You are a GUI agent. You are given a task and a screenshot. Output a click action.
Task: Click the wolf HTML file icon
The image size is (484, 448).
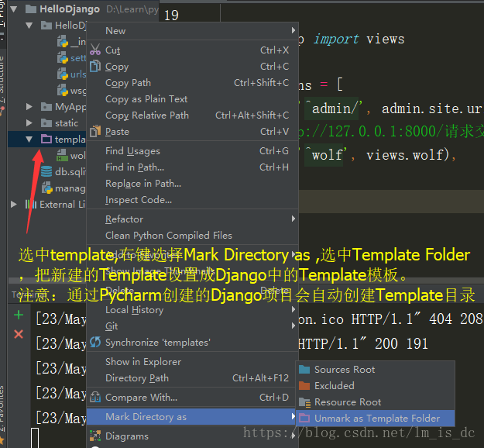pos(63,155)
